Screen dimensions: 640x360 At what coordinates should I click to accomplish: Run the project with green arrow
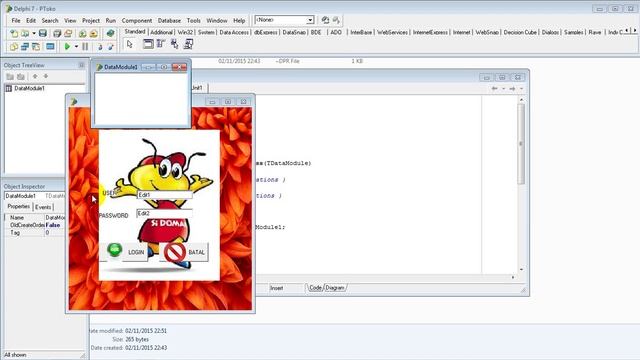[x=67, y=47]
